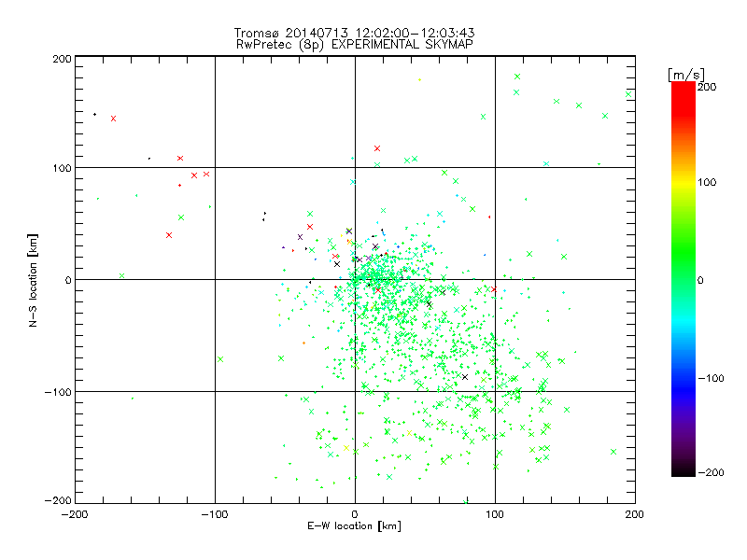Click the '0' label beside the colorbar
Screen dimensions: 747x560
700,280
